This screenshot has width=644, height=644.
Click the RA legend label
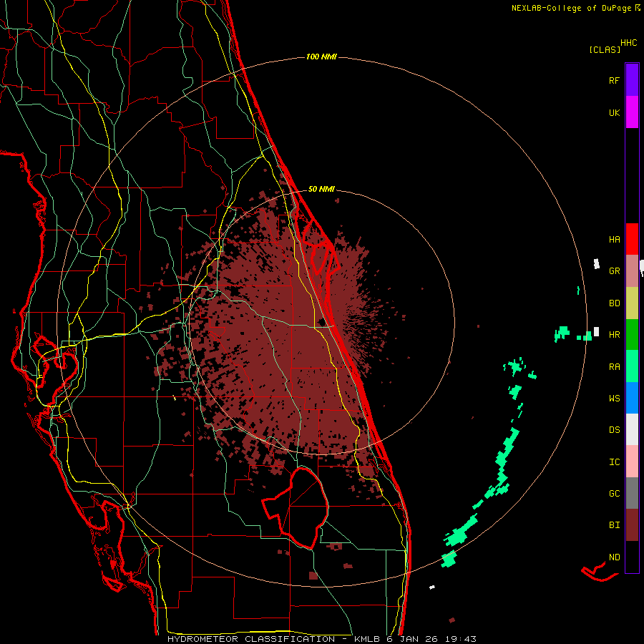(614, 366)
